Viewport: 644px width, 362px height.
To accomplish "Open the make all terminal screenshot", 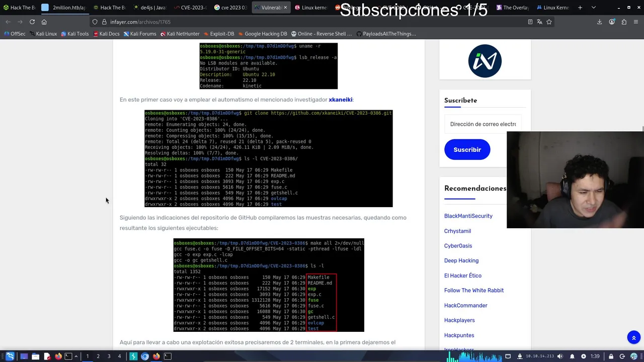I will tap(269, 285).
